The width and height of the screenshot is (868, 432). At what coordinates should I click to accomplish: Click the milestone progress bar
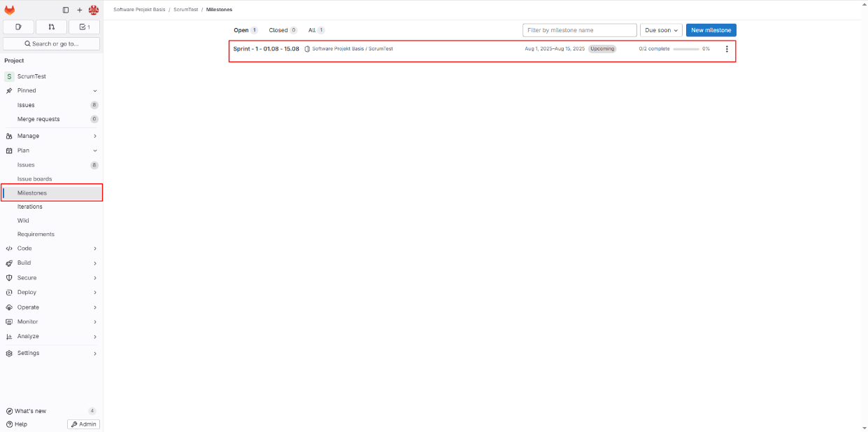pyautogui.click(x=685, y=49)
